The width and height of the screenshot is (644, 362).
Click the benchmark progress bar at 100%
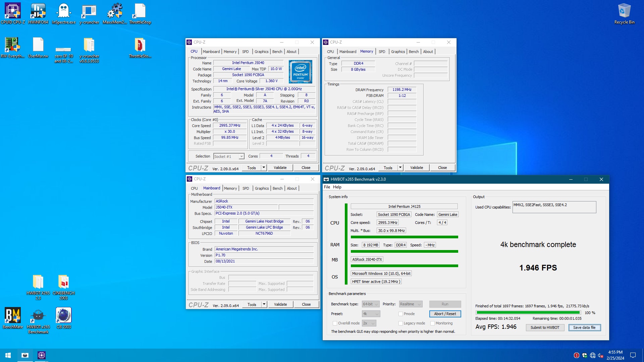click(528, 312)
